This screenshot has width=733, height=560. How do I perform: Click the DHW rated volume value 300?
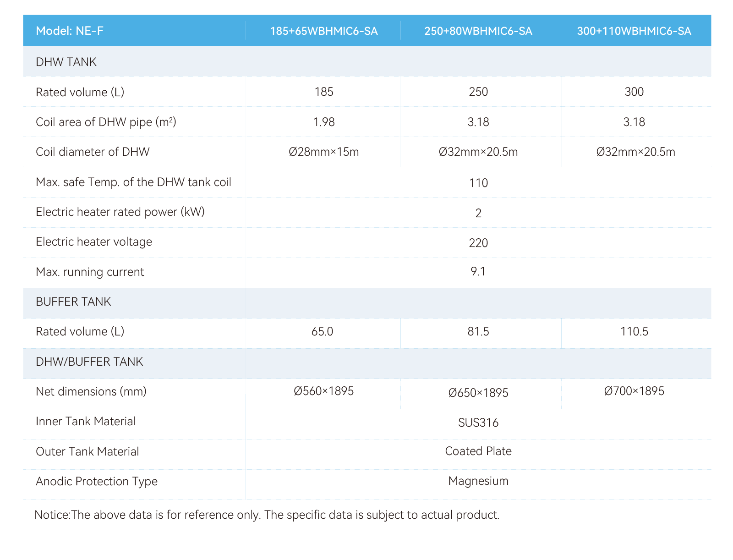634,92
